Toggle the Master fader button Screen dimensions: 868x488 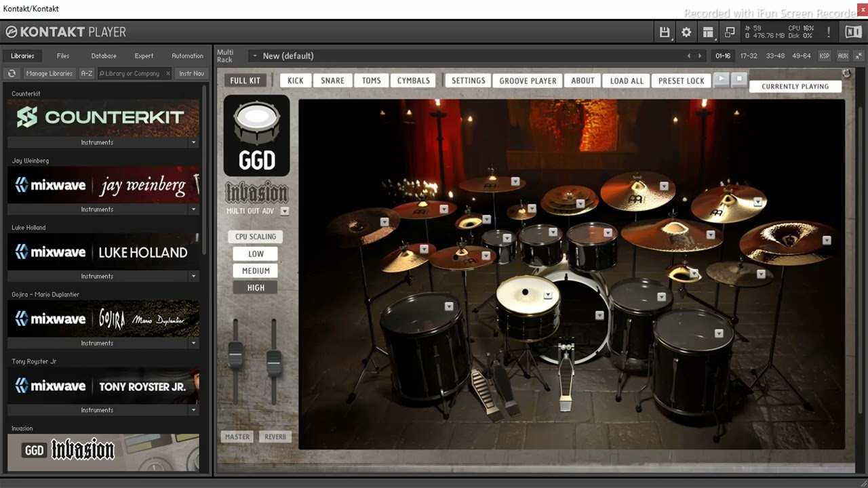pyautogui.click(x=237, y=436)
